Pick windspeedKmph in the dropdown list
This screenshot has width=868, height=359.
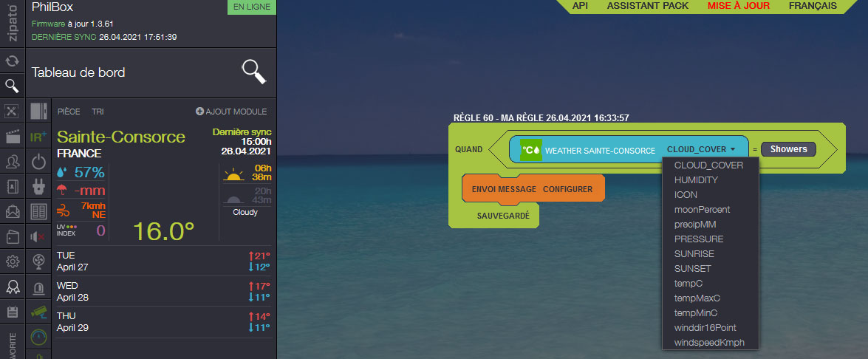coord(709,342)
